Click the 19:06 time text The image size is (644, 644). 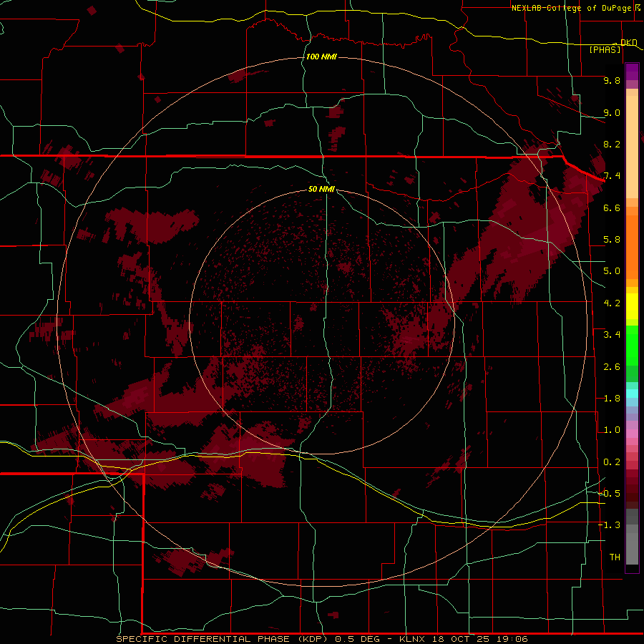(511, 639)
